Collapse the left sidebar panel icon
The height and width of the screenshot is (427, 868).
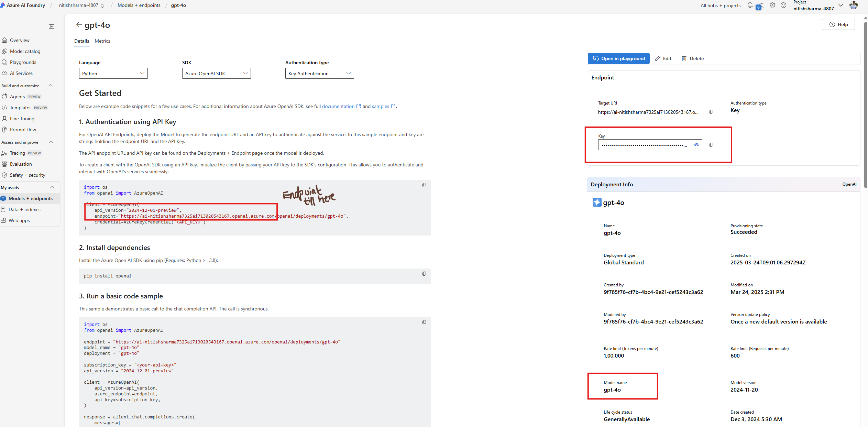click(52, 26)
